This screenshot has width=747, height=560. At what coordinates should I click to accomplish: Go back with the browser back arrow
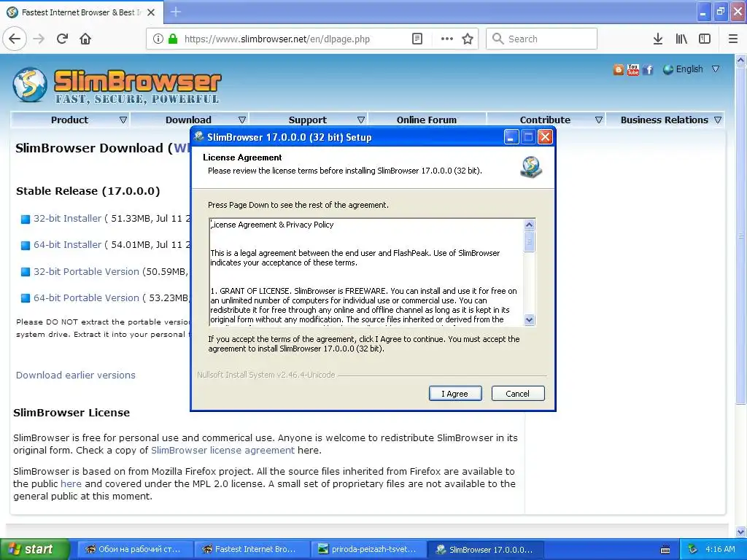pyautogui.click(x=15, y=39)
